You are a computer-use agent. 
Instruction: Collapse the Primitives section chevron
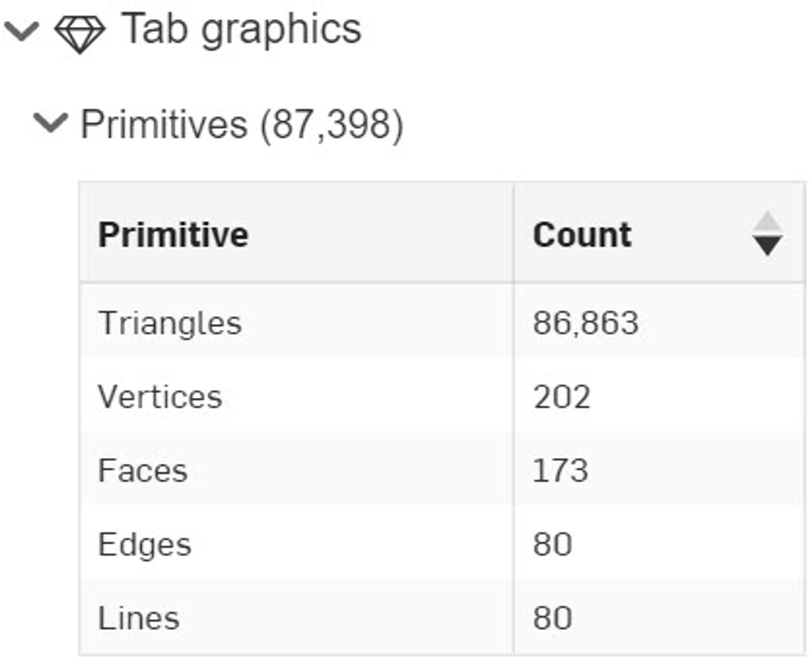coord(50,123)
